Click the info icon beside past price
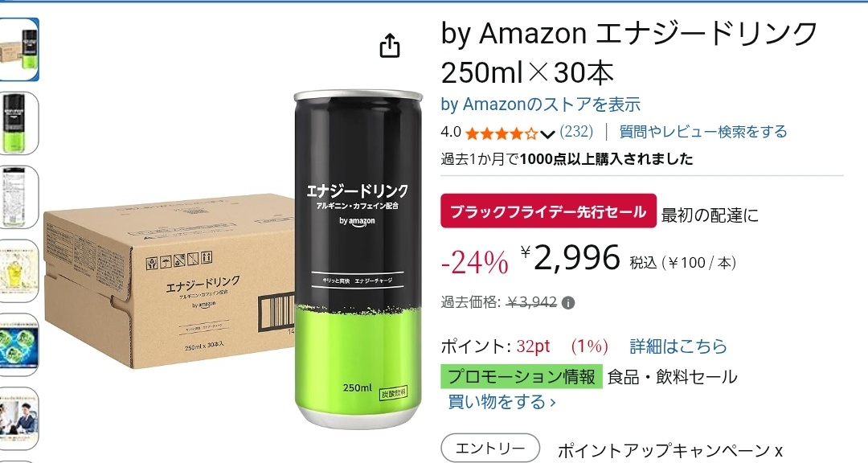Image resolution: width=868 pixels, height=463 pixels. [568, 302]
